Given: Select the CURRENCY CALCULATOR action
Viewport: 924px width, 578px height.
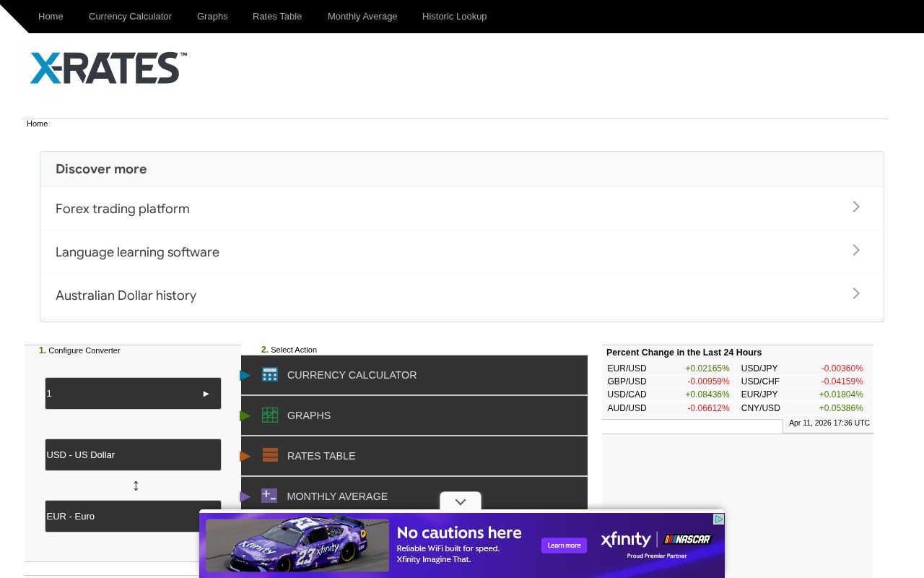Looking at the screenshot, I should 414,375.
